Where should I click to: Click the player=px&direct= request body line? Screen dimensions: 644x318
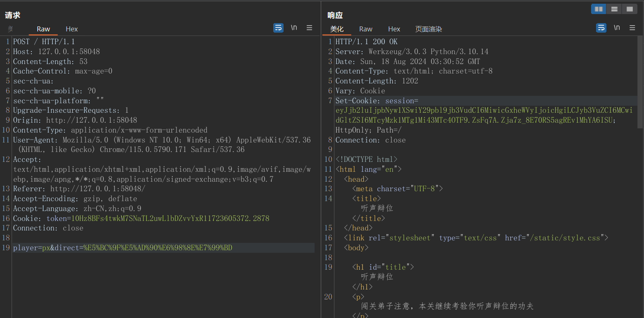(x=122, y=248)
